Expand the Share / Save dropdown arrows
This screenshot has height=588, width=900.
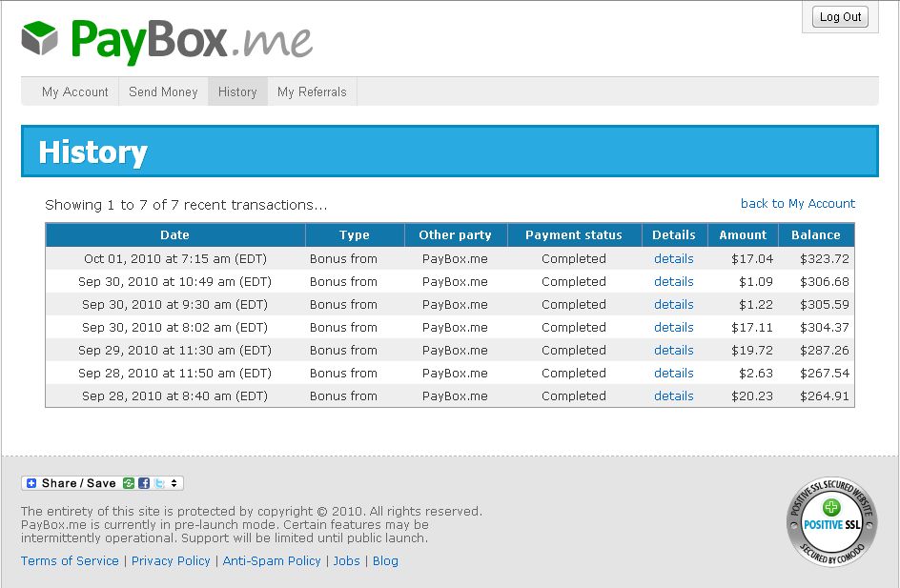[x=174, y=483]
